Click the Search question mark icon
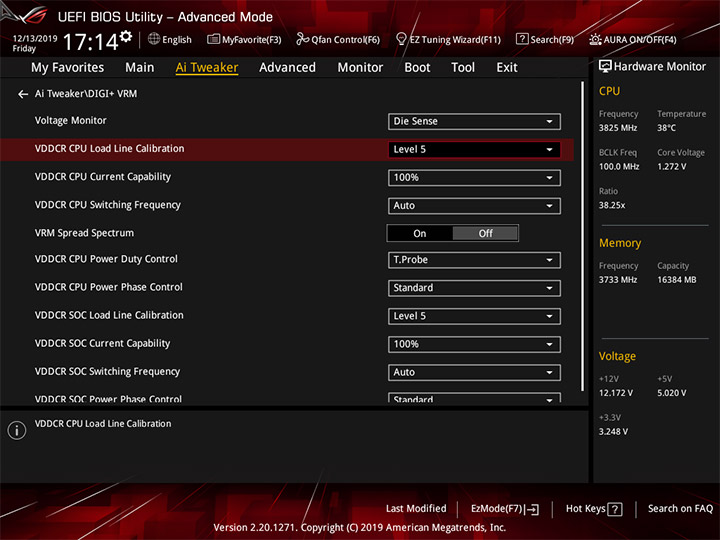Screen dimensions: 720x540 [522, 39]
